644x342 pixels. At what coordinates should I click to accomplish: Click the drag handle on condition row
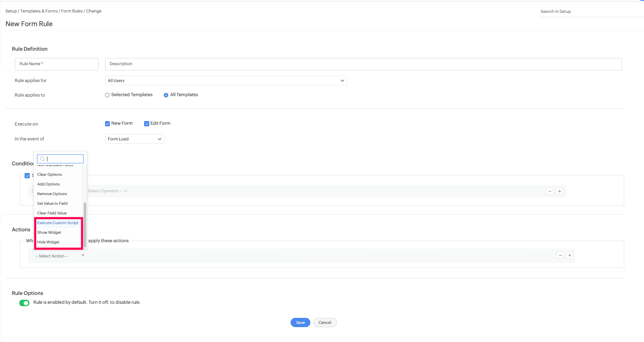click(33, 191)
